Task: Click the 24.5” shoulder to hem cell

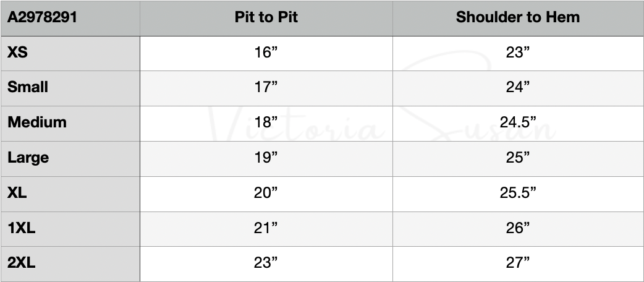Action: coord(518,122)
